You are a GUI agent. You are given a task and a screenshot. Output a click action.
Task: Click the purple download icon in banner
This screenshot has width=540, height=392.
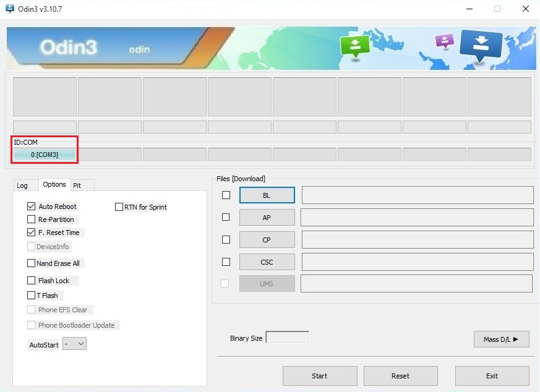coord(445,41)
